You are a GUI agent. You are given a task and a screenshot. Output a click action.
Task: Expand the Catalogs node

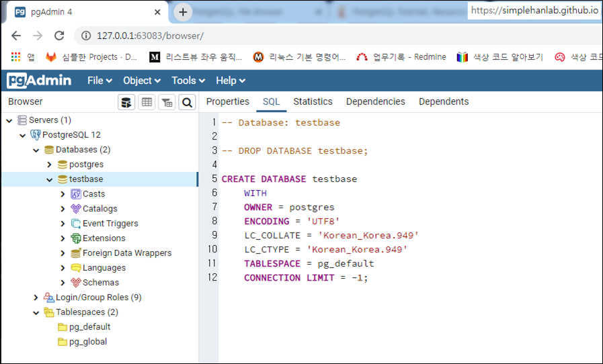click(63, 209)
